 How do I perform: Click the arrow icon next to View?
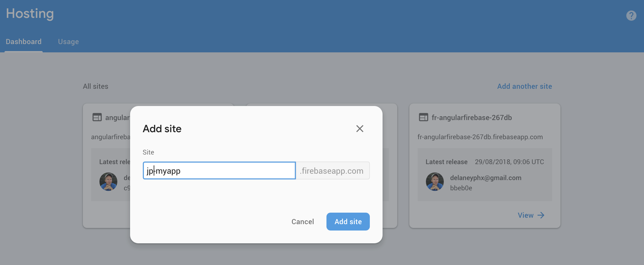pos(541,215)
